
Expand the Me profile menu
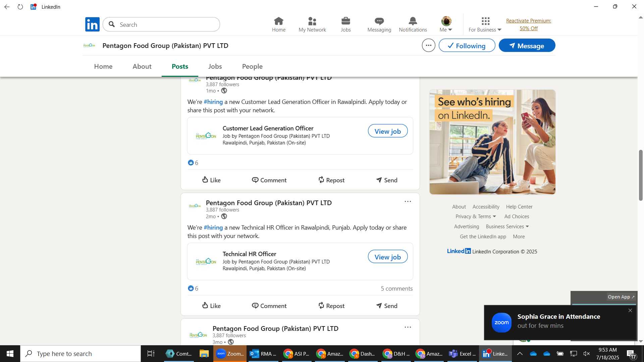click(x=446, y=24)
